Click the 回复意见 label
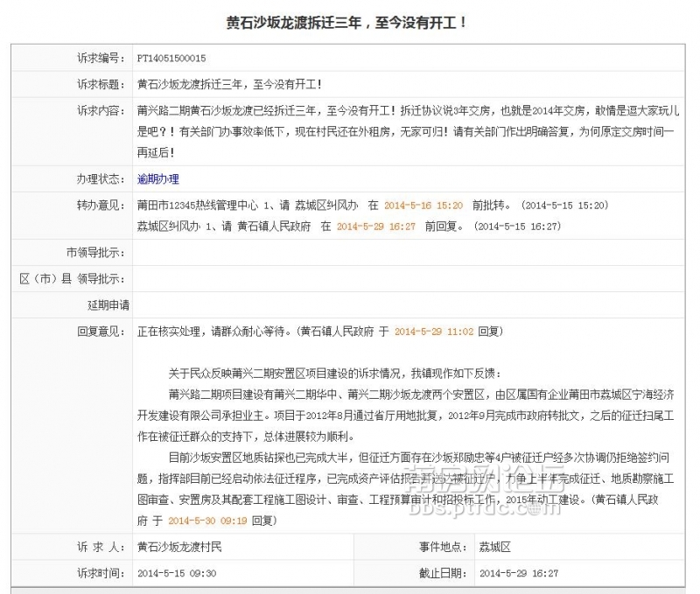Image resolution: width=700 pixels, height=594 pixels. [x=101, y=332]
